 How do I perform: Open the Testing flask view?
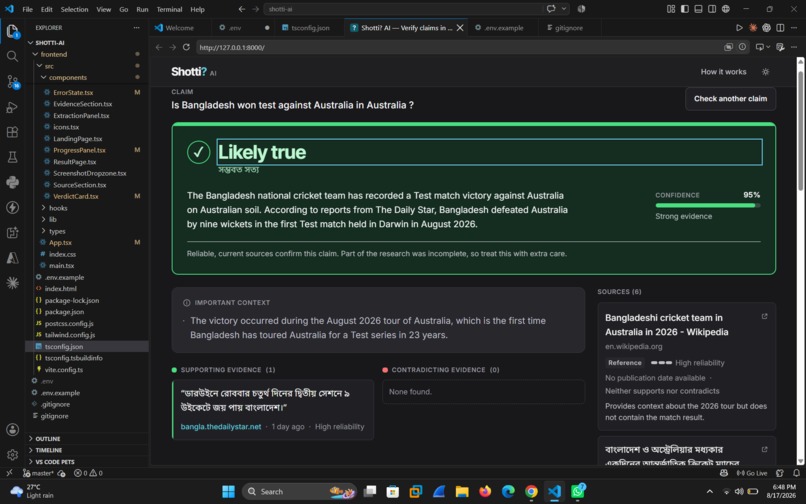12,157
